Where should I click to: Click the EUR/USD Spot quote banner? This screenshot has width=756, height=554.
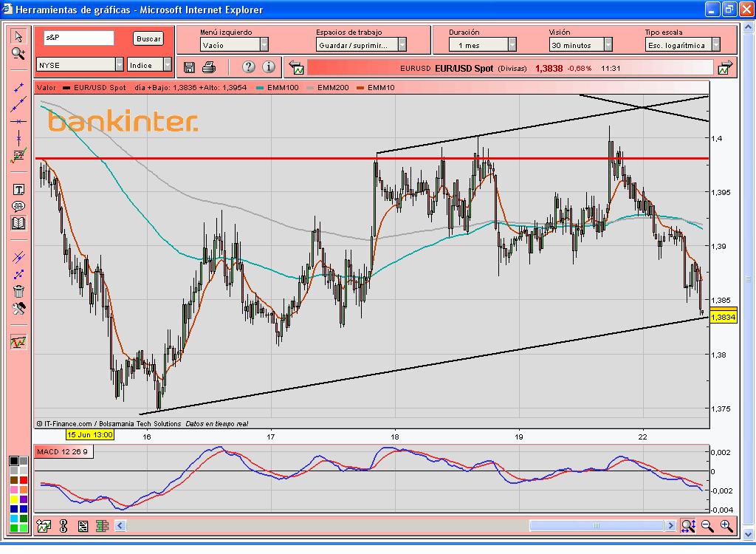tap(509, 68)
